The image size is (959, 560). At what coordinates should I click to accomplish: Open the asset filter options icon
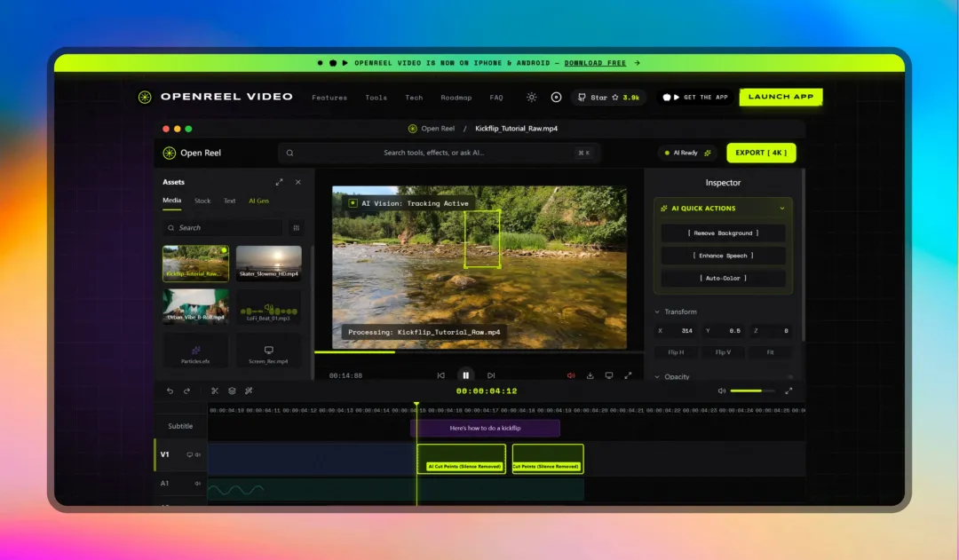tap(296, 227)
